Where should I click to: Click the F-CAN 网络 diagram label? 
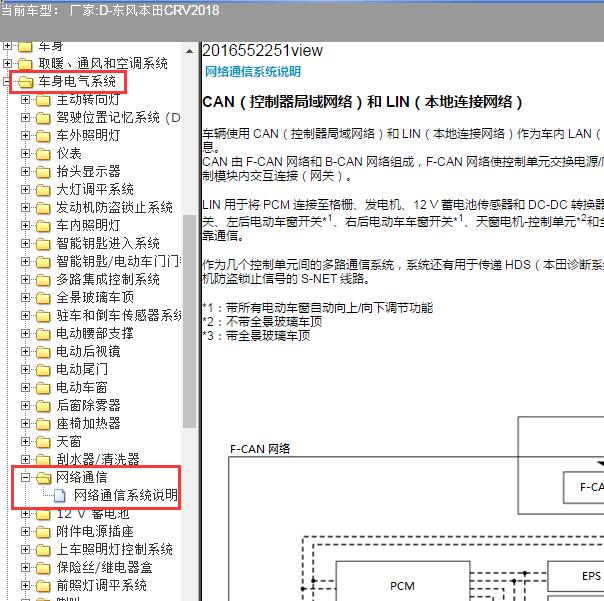(x=260, y=449)
